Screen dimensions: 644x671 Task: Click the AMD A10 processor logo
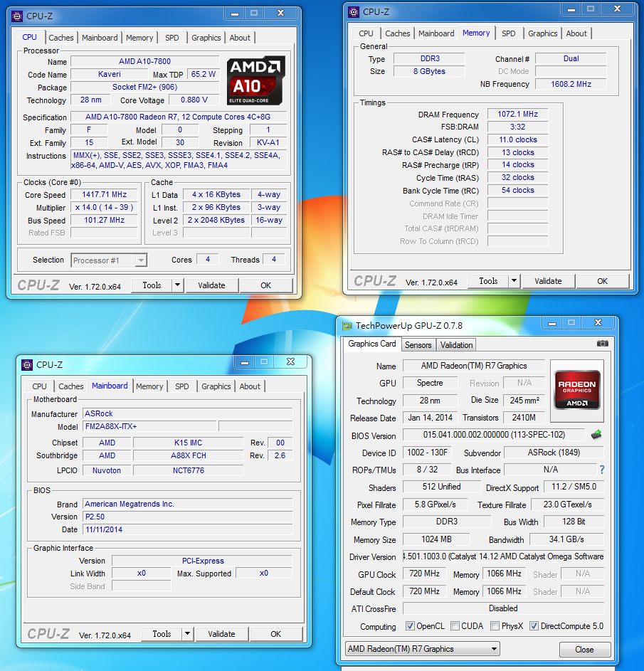[256, 80]
